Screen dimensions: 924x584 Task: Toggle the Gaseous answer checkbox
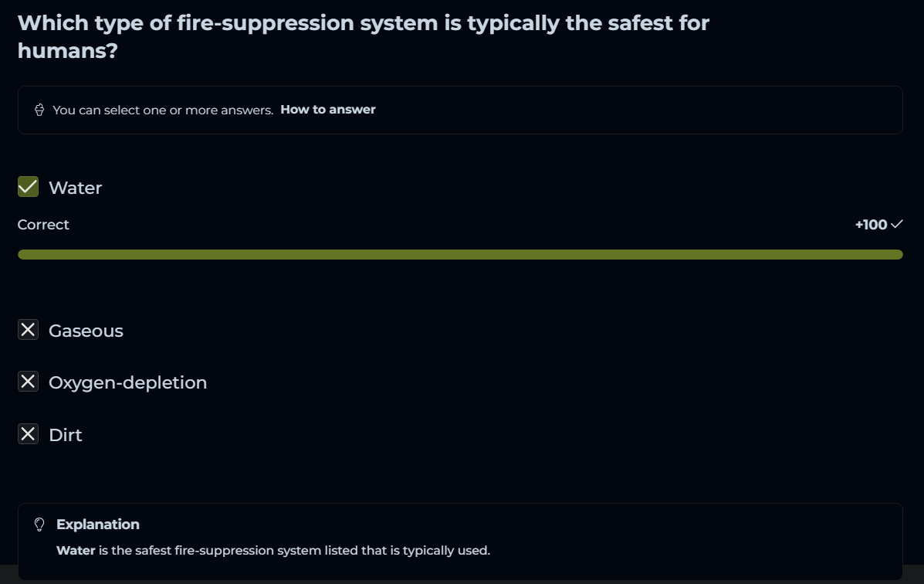click(x=28, y=330)
